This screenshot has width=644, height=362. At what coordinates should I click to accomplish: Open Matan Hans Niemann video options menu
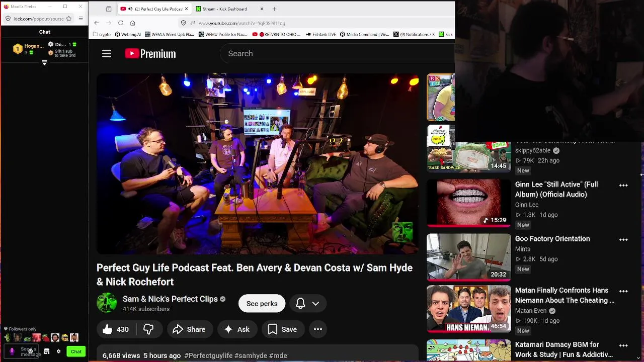pos(623,291)
